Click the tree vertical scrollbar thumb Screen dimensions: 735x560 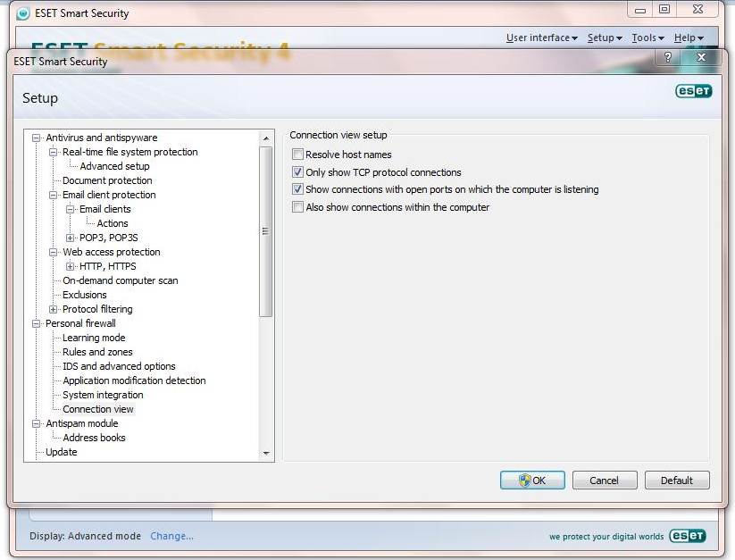[266, 231]
